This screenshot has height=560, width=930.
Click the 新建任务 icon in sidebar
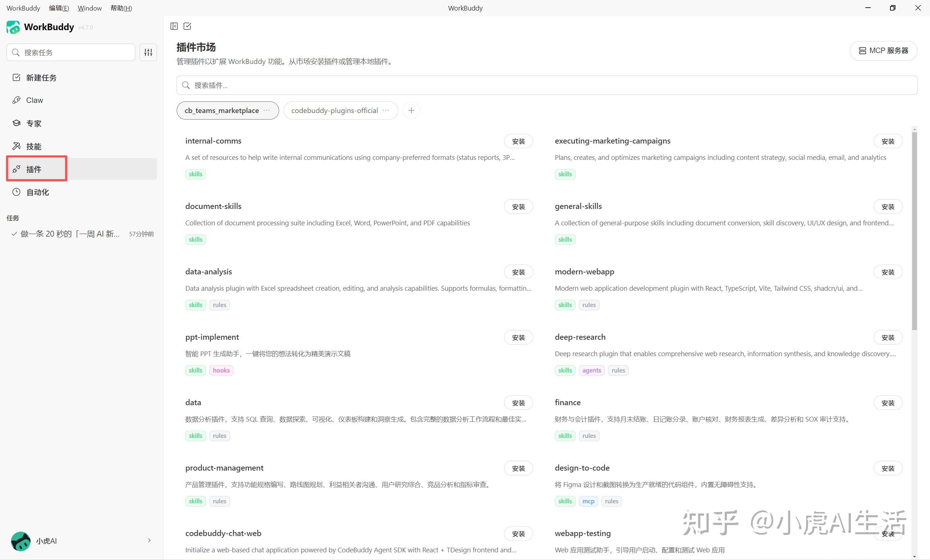(x=16, y=77)
